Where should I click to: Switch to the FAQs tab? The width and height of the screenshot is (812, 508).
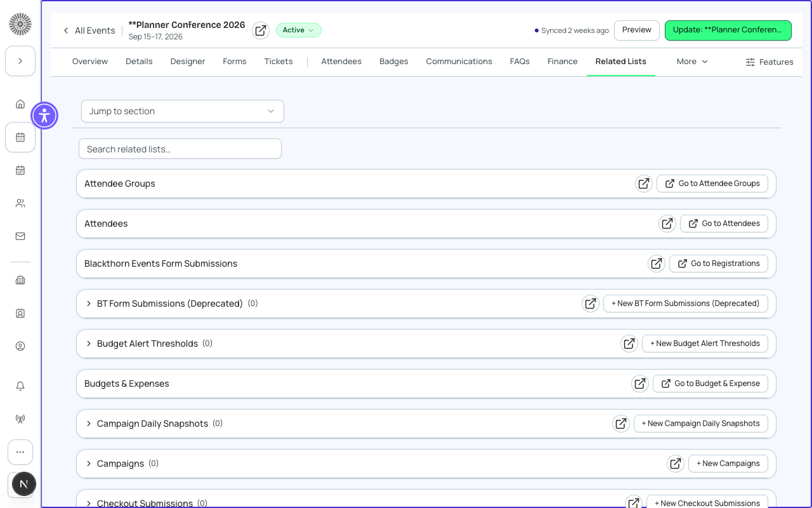point(520,62)
